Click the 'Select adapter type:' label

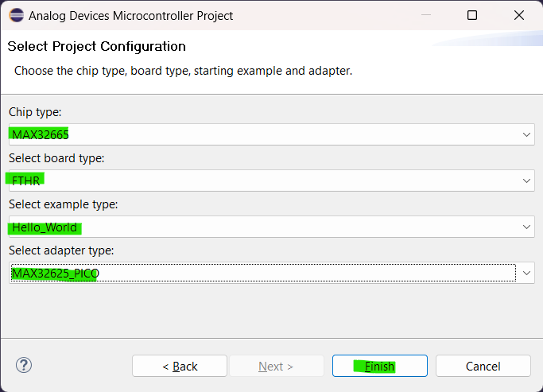pos(61,250)
